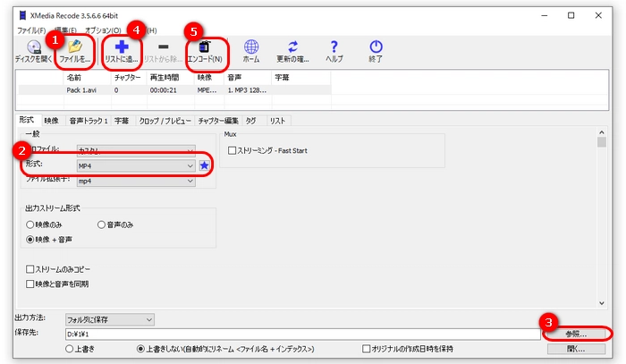Open a file with the ファイルを... icon
Image resolution: width=626 pixels, height=364 pixels.
(75, 49)
